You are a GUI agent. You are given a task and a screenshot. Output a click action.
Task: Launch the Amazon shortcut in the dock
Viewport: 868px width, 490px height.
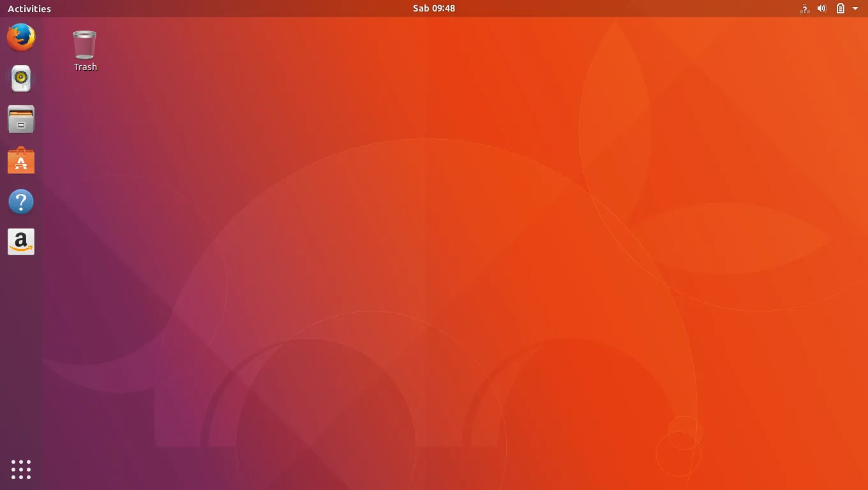(x=21, y=242)
